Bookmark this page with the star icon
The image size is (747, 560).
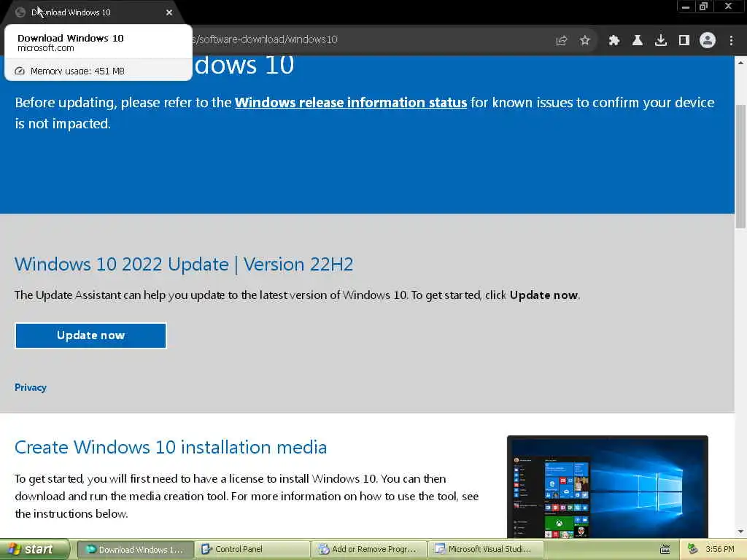(x=585, y=41)
